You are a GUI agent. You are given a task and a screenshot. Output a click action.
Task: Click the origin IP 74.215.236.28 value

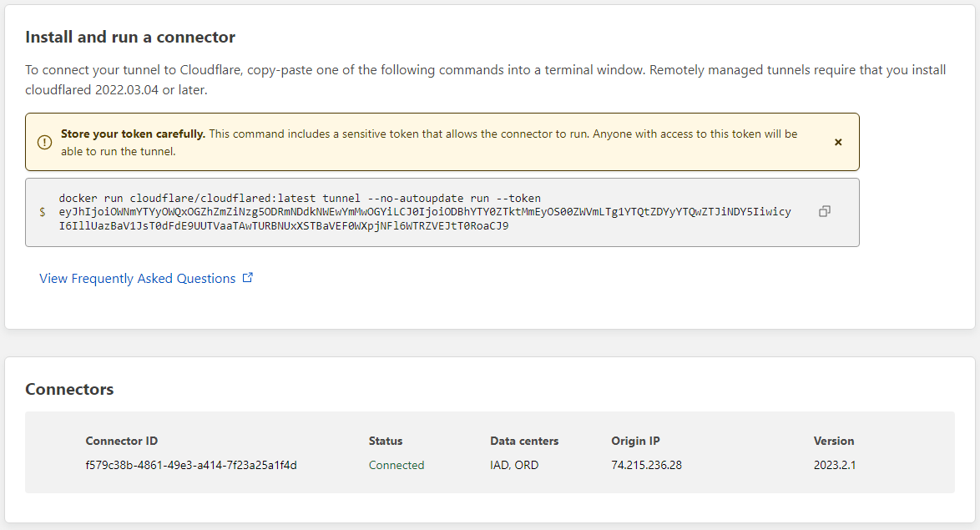pyautogui.click(x=646, y=465)
